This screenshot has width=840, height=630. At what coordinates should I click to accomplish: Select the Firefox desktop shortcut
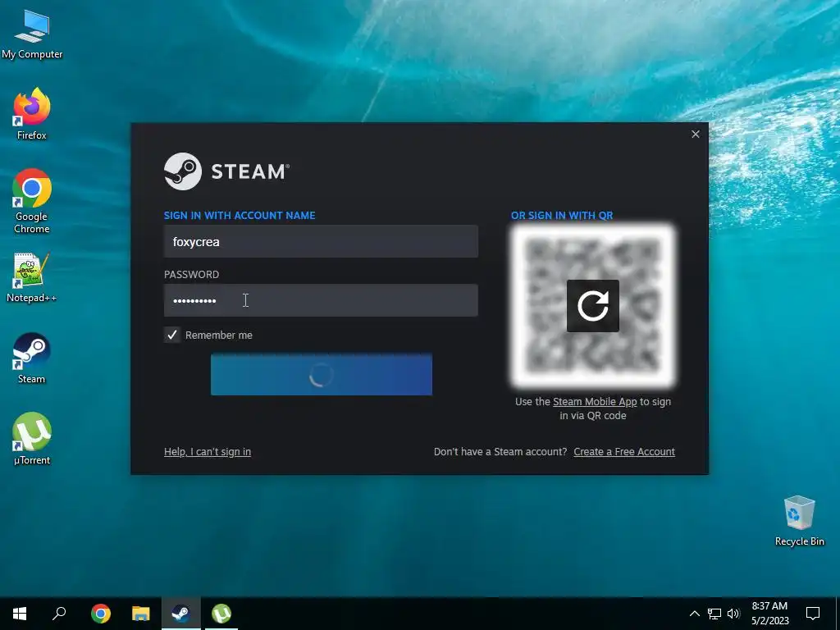[32, 114]
